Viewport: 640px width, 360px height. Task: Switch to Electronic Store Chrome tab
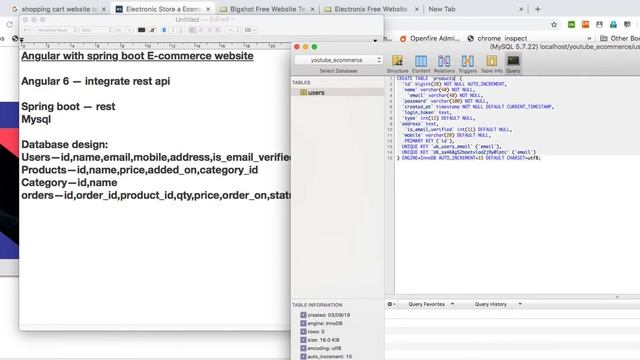[163, 9]
